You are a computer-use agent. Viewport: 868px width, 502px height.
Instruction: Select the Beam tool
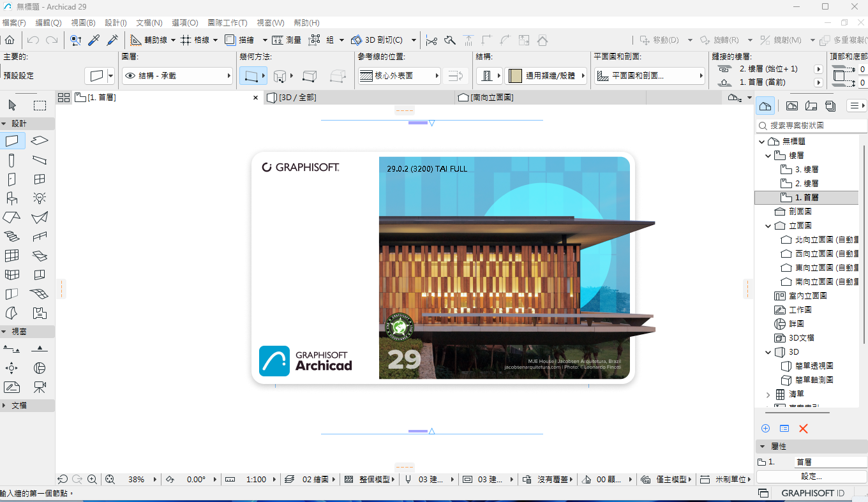coord(40,160)
